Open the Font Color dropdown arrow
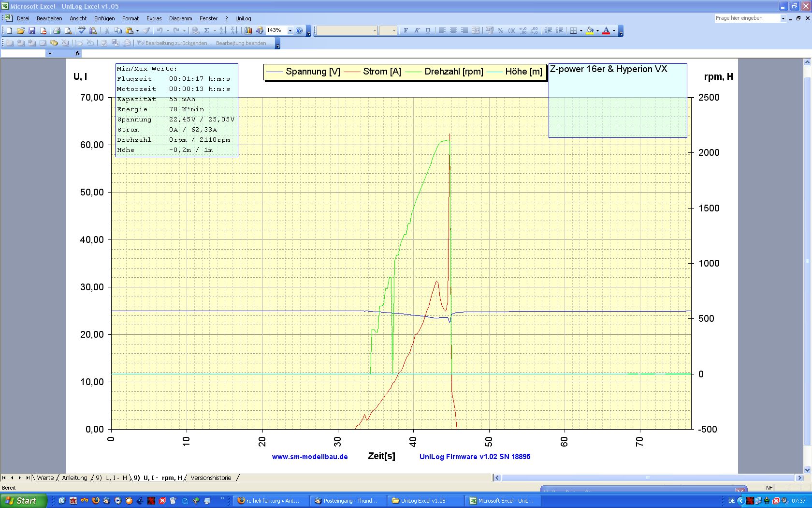The width and height of the screenshot is (812, 508). (x=614, y=30)
